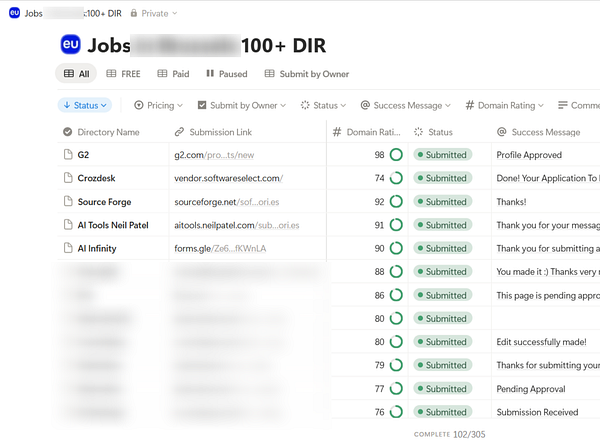This screenshot has width=600, height=448.
Task: Click the page icon for AI Tools Neil Patel
Action: (68, 225)
